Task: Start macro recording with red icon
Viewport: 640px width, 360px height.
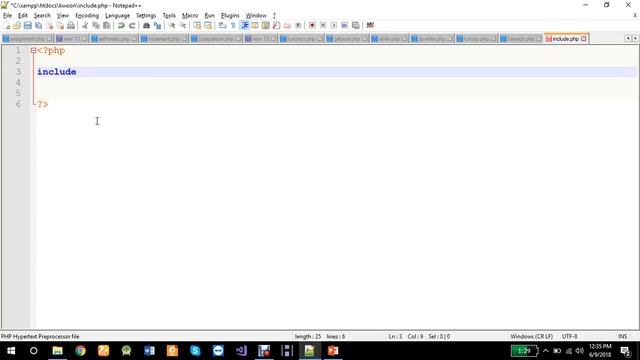Action: tap(312, 25)
